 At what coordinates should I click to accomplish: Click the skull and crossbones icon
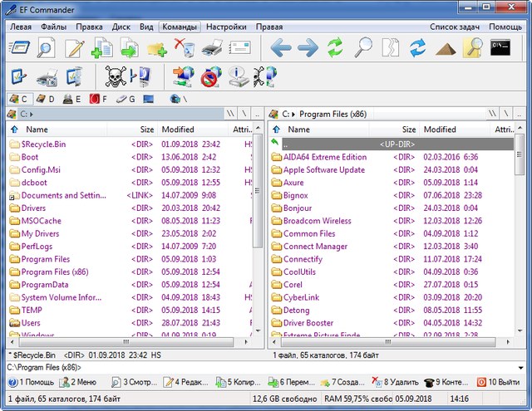115,77
